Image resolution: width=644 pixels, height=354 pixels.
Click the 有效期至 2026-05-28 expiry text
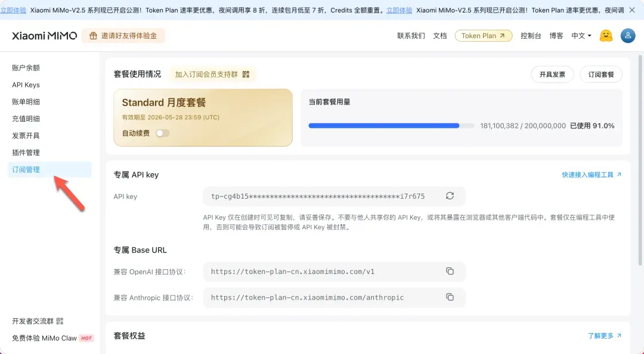click(171, 117)
